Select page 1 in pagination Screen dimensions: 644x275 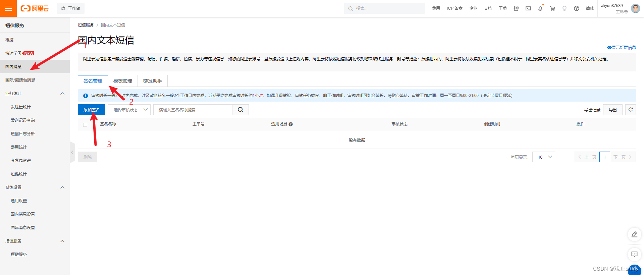click(x=605, y=157)
